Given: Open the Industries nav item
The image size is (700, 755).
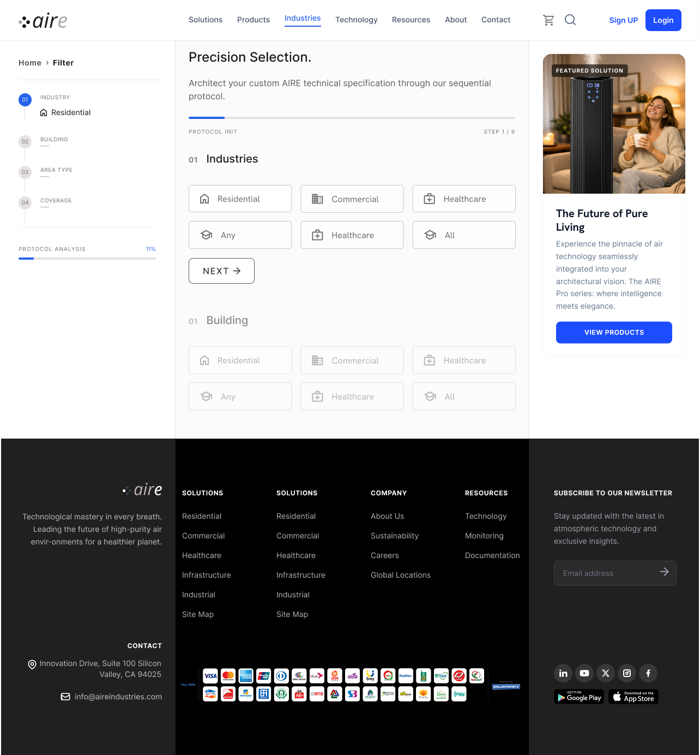Looking at the screenshot, I should [x=303, y=19].
